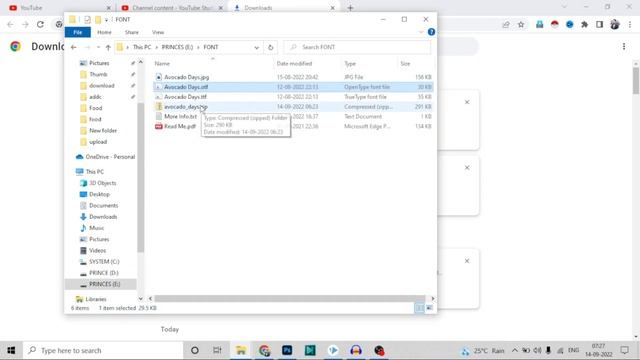Click the PRINCES (E:) breadcrumb
640x360 pixels.
[x=177, y=47]
